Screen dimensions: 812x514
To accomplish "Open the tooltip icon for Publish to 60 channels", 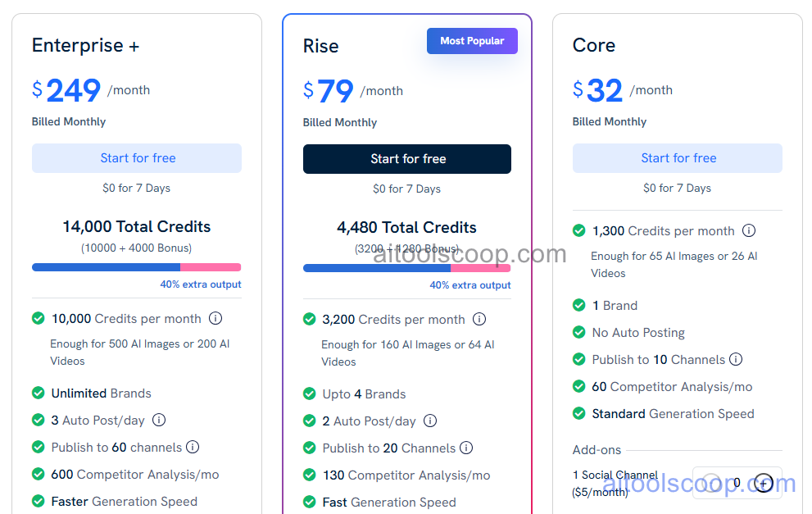I will pos(193,448).
